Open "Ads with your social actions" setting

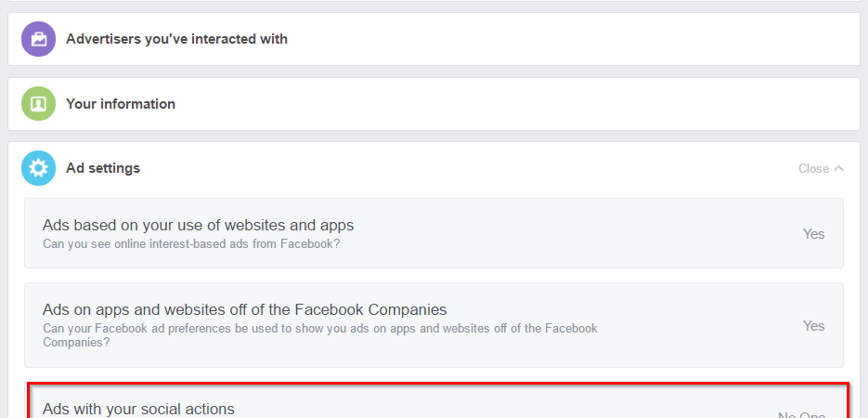[x=138, y=409]
